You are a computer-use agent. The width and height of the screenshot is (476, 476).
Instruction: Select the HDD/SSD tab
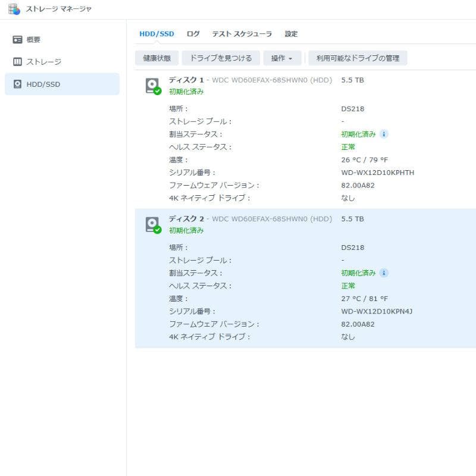[x=156, y=34]
